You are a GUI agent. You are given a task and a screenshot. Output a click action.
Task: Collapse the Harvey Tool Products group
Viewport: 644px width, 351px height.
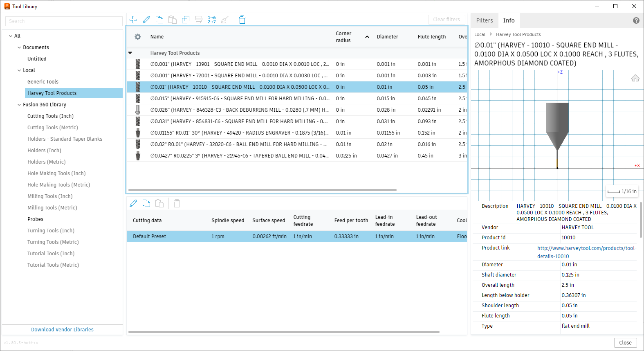pos(130,53)
